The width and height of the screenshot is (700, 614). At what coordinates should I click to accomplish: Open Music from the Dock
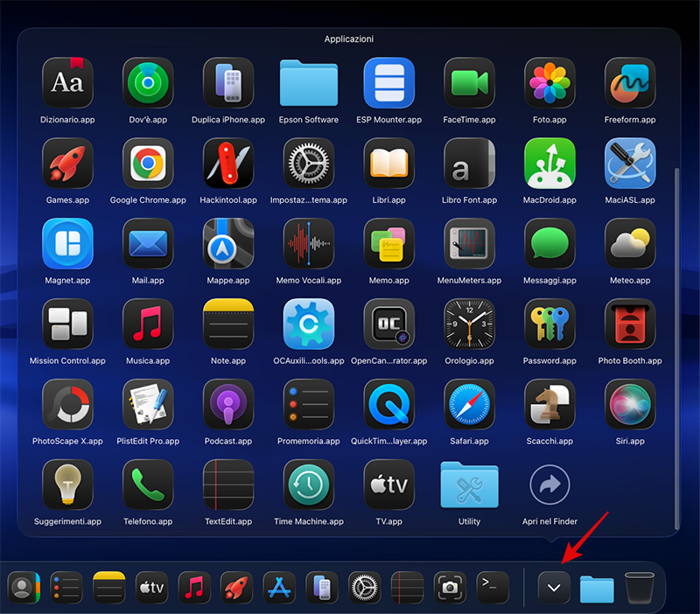[x=194, y=588]
